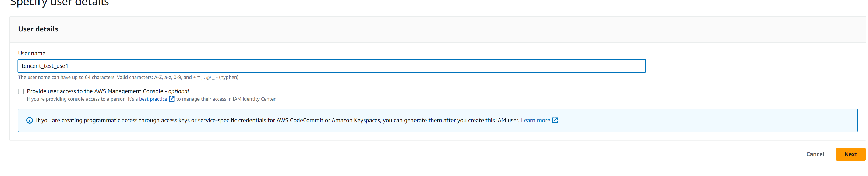868x176 pixels.
Task: Click 'Amazon Keyspaces' in the info banner
Action: (x=356, y=120)
